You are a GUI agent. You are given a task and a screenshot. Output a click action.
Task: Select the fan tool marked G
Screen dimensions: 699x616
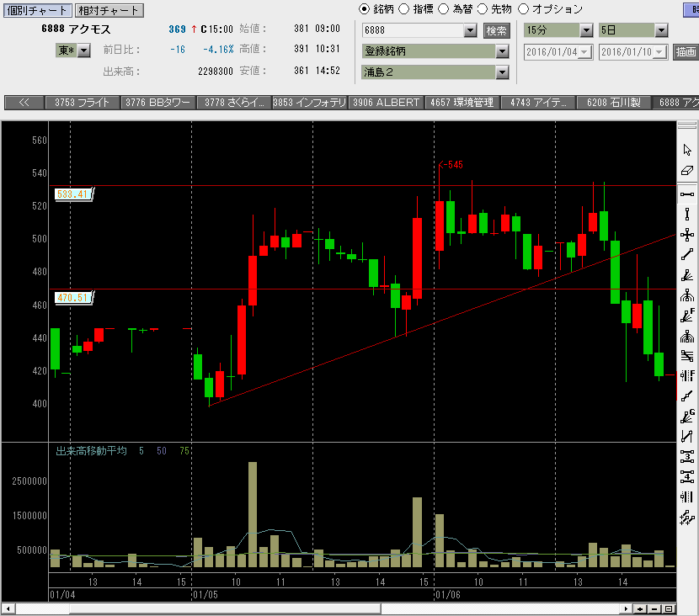(687, 417)
